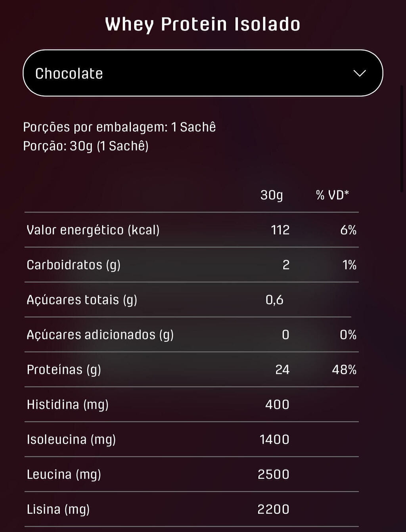Click the Carboidratos (g) row label
The width and height of the screenshot is (406, 532).
coord(73,265)
